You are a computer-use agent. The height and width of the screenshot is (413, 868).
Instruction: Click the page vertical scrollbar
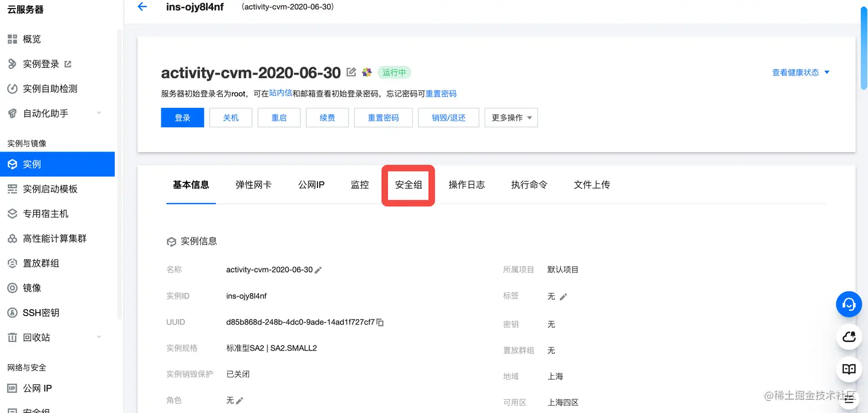pos(863,49)
